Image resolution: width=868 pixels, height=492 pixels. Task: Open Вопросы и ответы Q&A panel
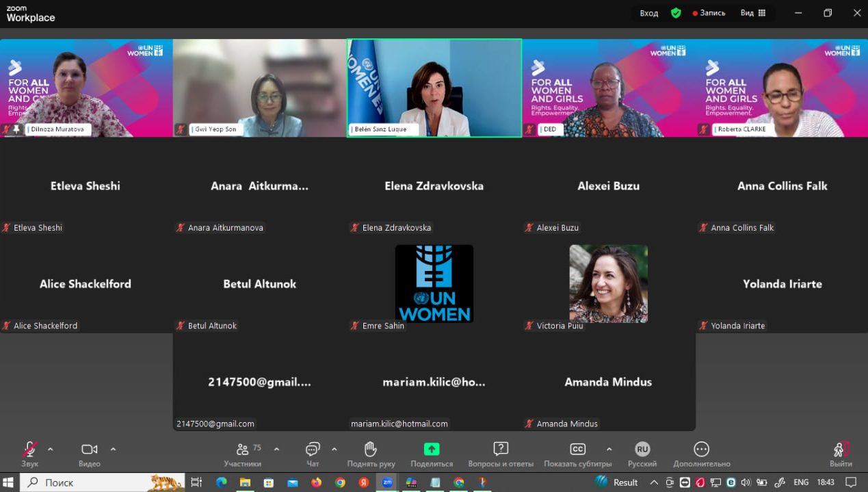(x=501, y=454)
